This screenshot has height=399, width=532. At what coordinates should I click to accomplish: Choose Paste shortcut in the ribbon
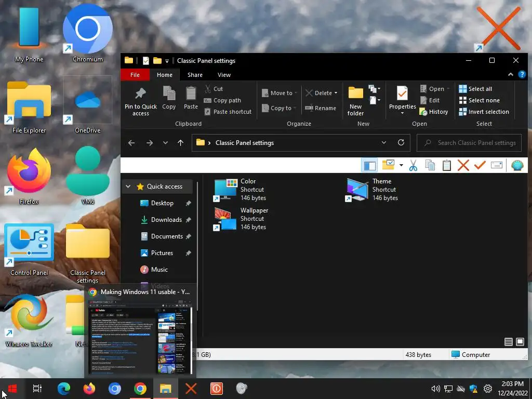(x=228, y=112)
